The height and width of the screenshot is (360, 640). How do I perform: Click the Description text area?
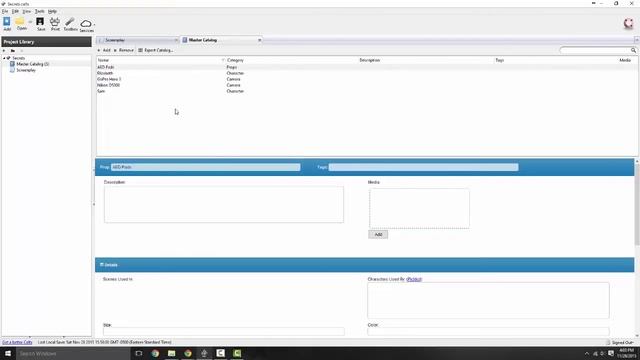point(224,204)
